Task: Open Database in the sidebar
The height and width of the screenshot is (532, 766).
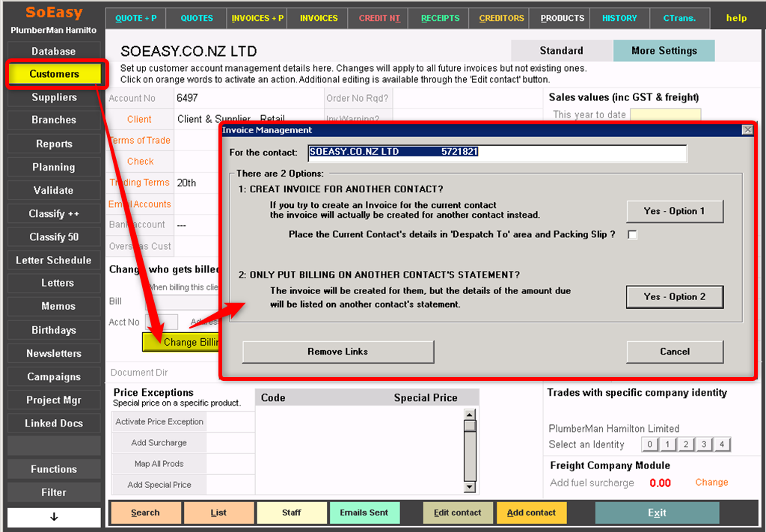Action: pos(54,52)
